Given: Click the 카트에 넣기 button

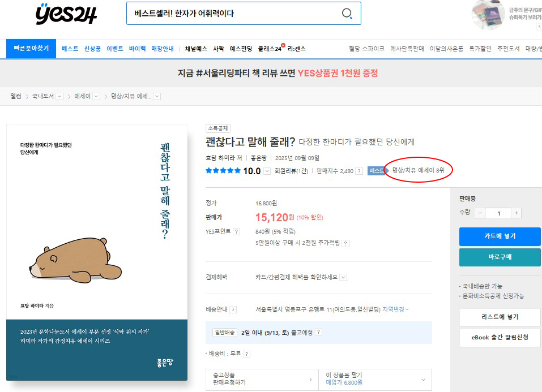Looking at the screenshot, I should click(x=500, y=236).
